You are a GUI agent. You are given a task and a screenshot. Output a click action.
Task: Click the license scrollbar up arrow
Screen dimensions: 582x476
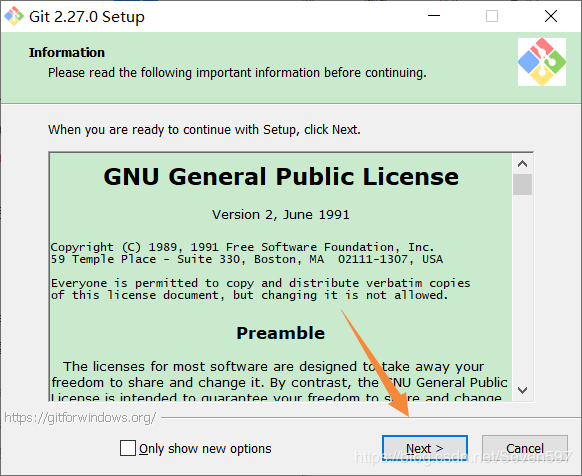523,164
